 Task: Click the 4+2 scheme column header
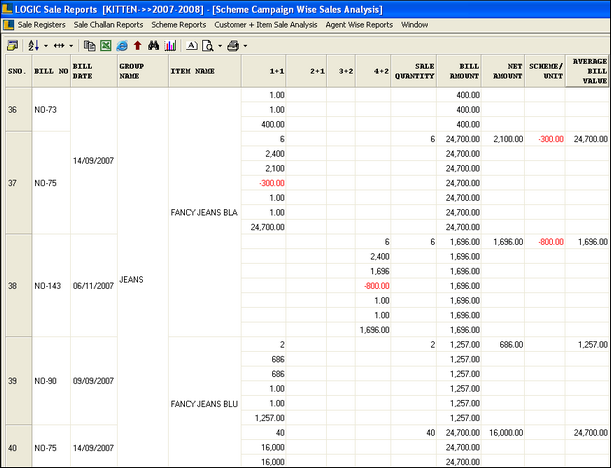pos(373,71)
